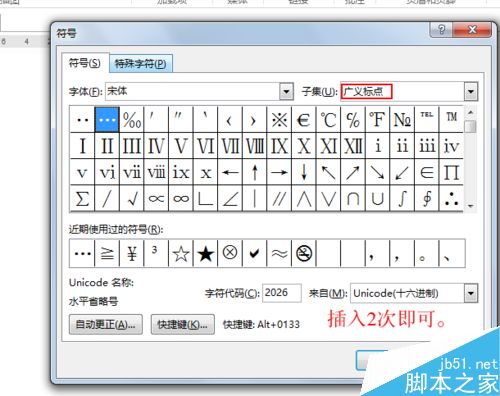Select recently used solid star ★

tap(205, 253)
